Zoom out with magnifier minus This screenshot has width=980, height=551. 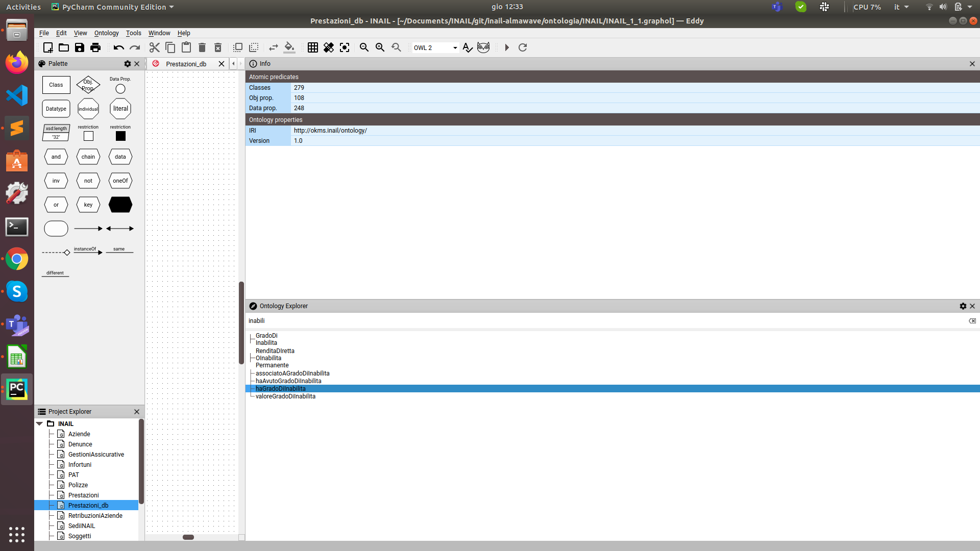tap(364, 47)
